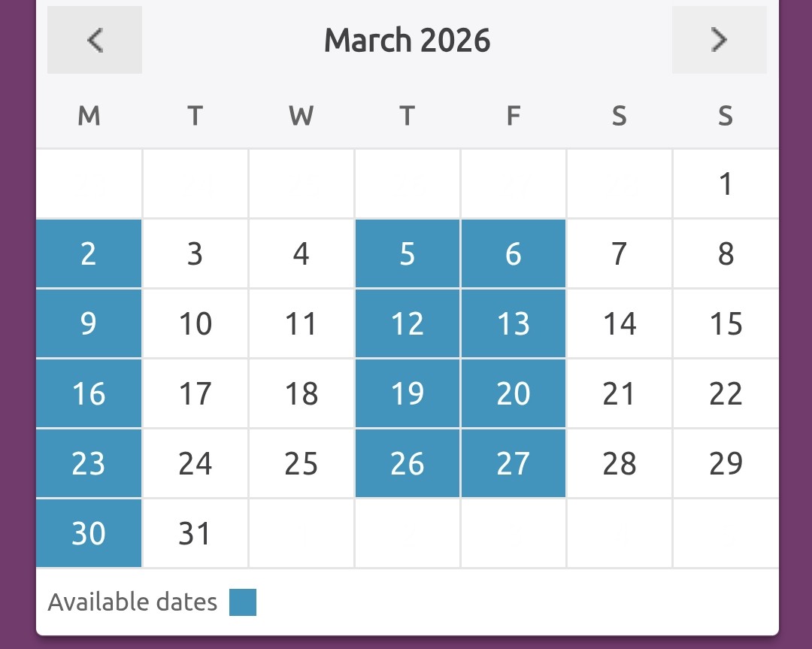Select available date March 9
The width and height of the screenshot is (812, 649).
tap(89, 324)
